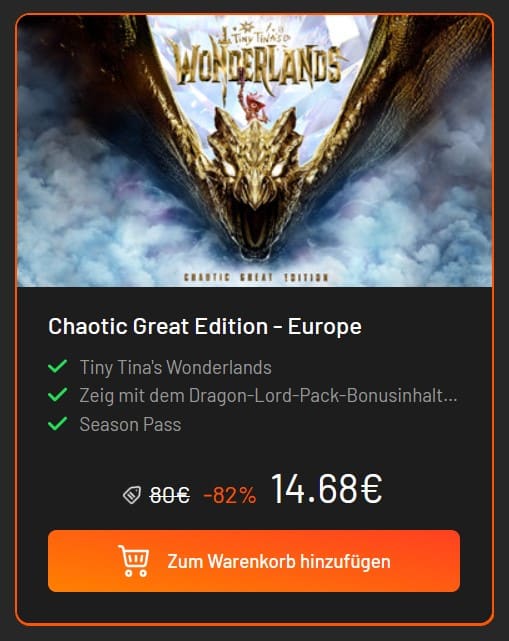The height and width of the screenshot is (641, 509).
Task: Click the 14.68€ current price
Action: pos(327,489)
